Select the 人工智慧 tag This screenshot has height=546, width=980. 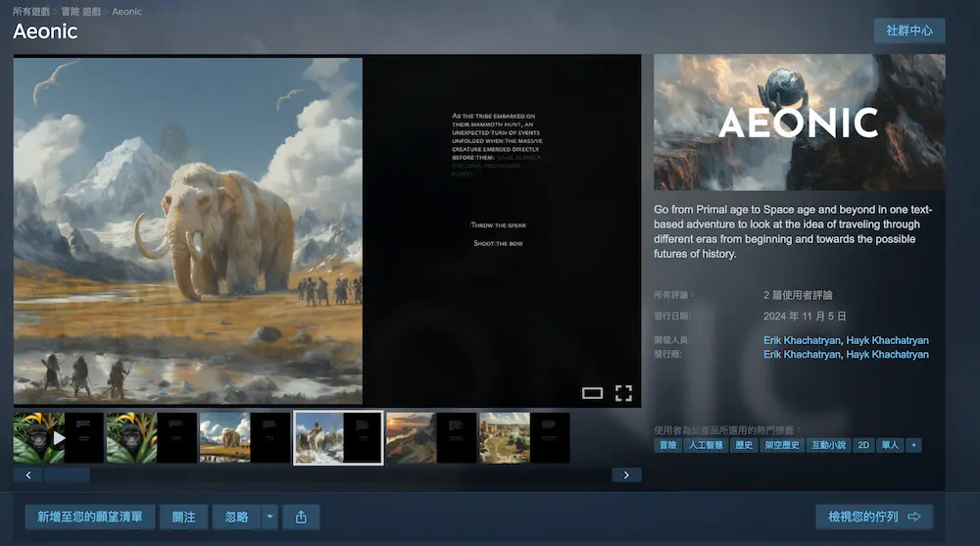click(x=706, y=445)
